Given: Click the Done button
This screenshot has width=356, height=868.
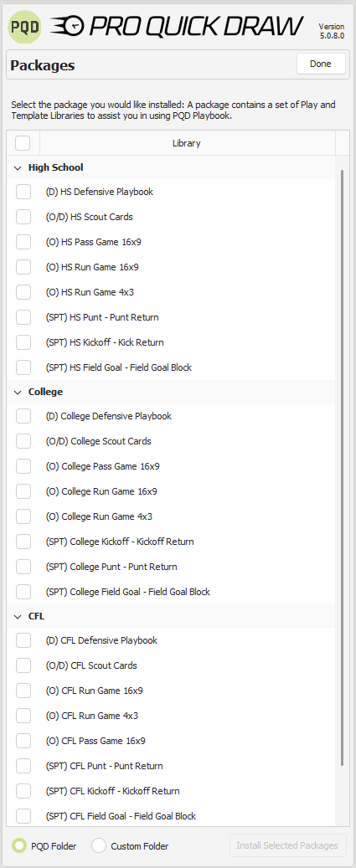Looking at the screenshot, I should click(321, 64).
